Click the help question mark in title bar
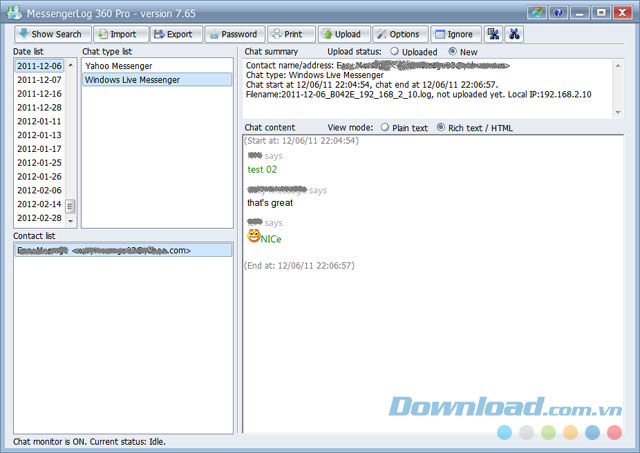 click(557, 13)
